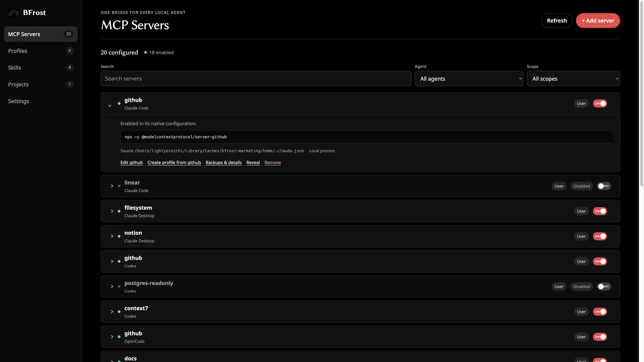This screenshot has width=644, height=362.
Task: Click the Reveal link
Action: [253, 163]
